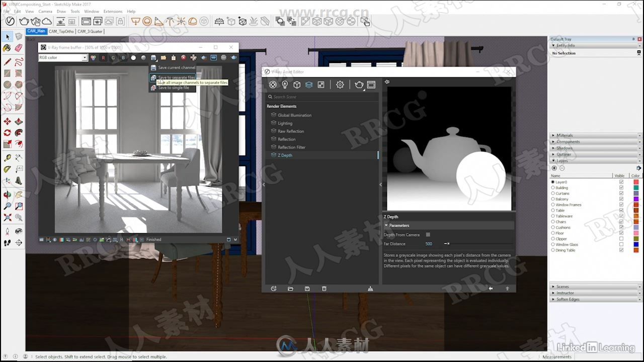Click the cloud rendering icon in toolbar
644x362 pixels.
click(47, 21)
